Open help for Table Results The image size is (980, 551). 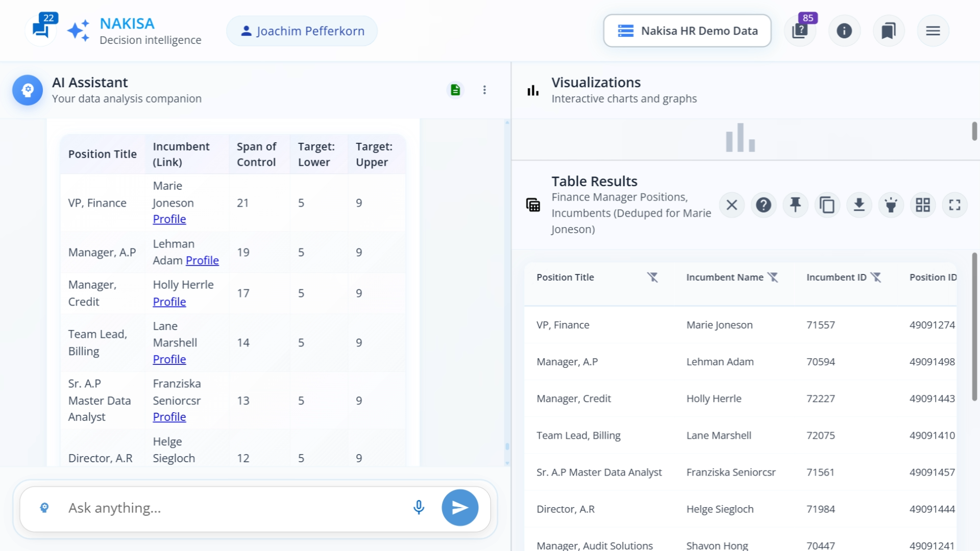(764, 205)
